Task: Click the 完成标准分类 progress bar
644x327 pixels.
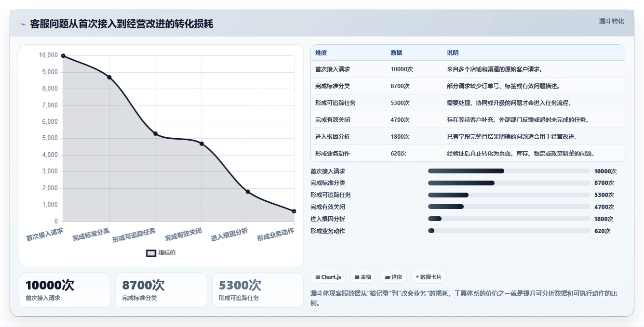Action: coord(509,183)
